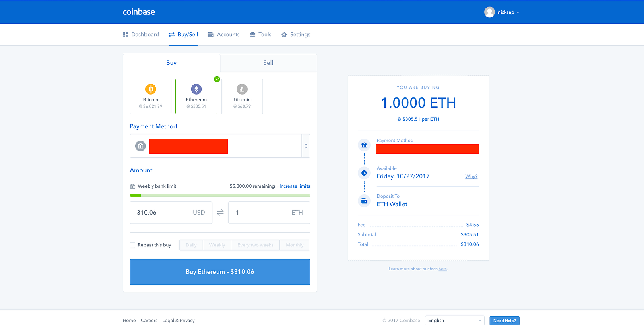This screenshot has width=644, height=331.
Task: Click the green checkmark on Ethereum card
Action: (217, 79)
